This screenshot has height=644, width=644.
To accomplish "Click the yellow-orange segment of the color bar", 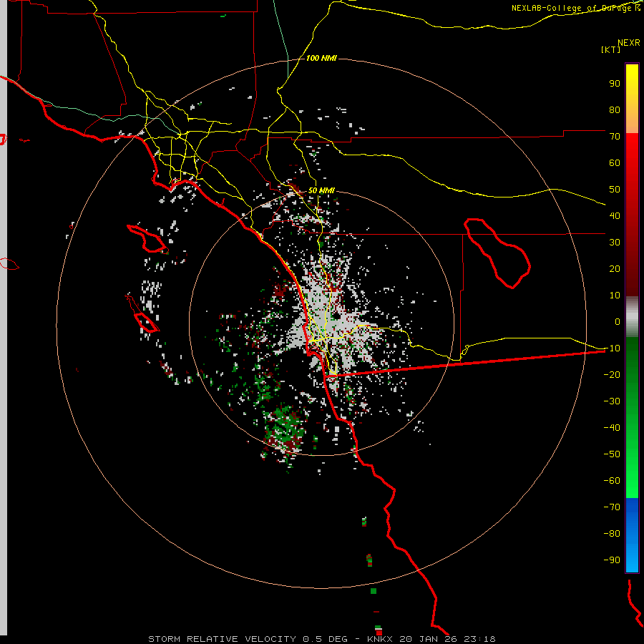I will pos(632,99).
